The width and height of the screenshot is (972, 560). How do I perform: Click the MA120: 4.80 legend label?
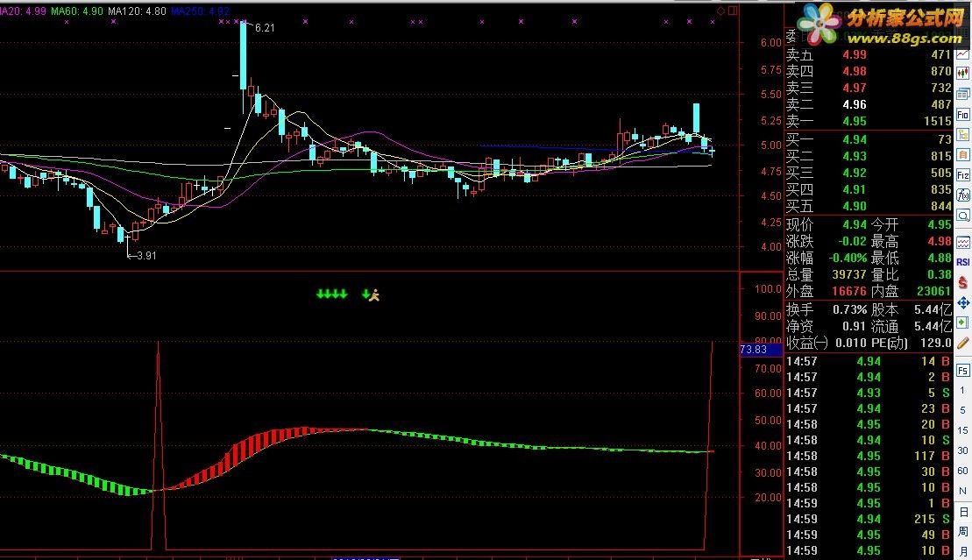pyautogui.click(x=137, y=11)
